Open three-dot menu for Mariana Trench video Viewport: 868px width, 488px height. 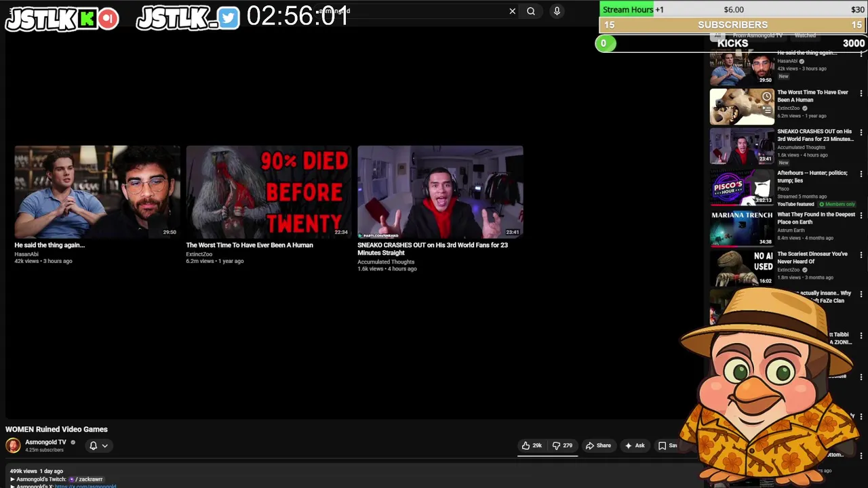point(861,216)
